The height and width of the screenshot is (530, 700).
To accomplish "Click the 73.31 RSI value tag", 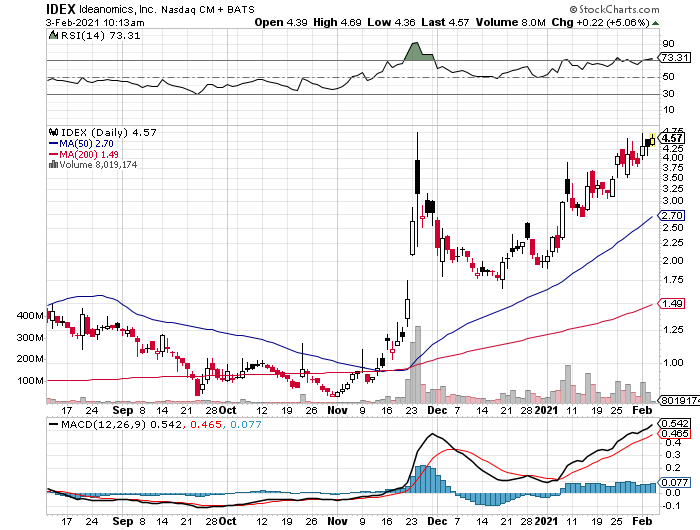I will [675, 58].
